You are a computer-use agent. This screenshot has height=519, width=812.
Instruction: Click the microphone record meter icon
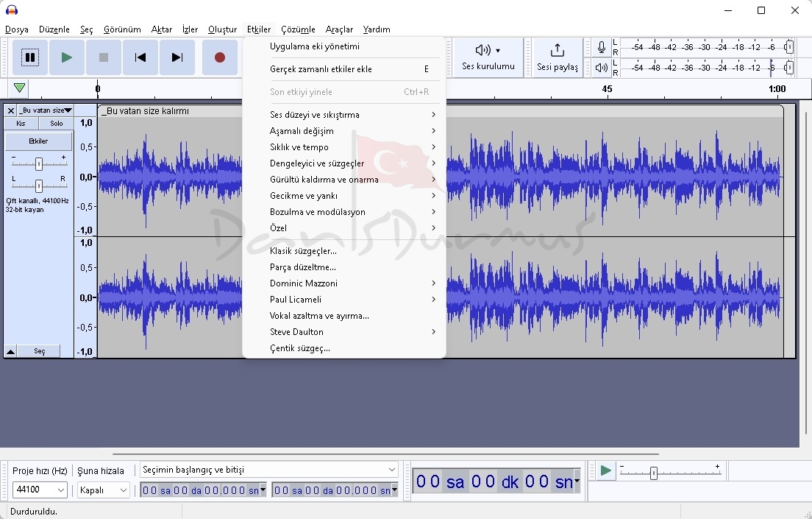602,48
